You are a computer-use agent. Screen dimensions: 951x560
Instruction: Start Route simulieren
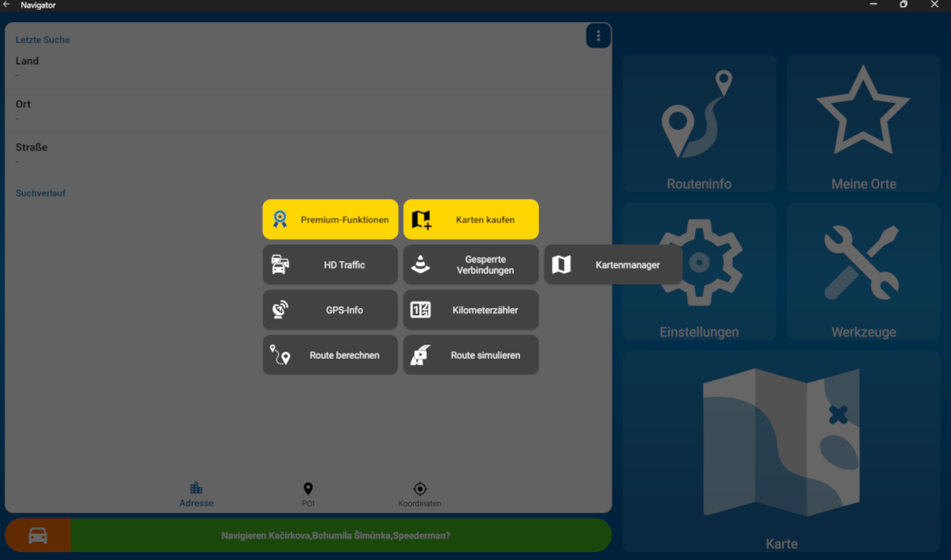471,355
